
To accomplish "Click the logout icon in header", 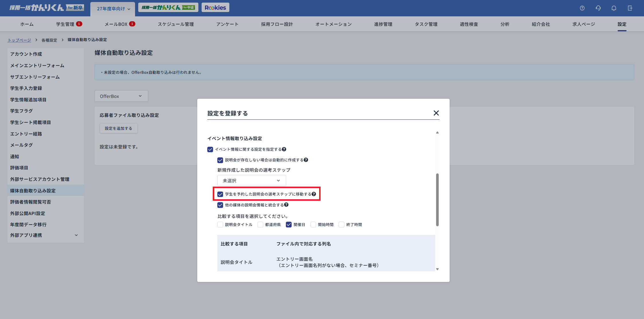I will pyautogui.click(x=630, y=8).
